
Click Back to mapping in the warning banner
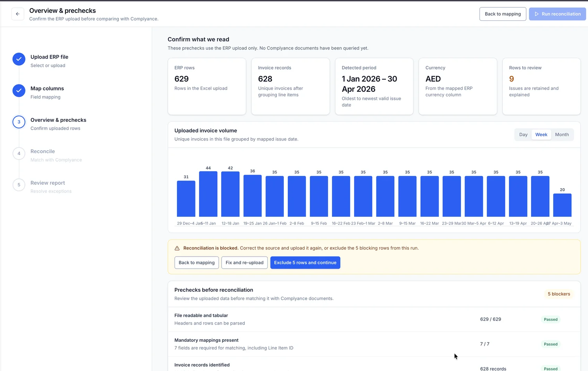click(x=197, y=263)
